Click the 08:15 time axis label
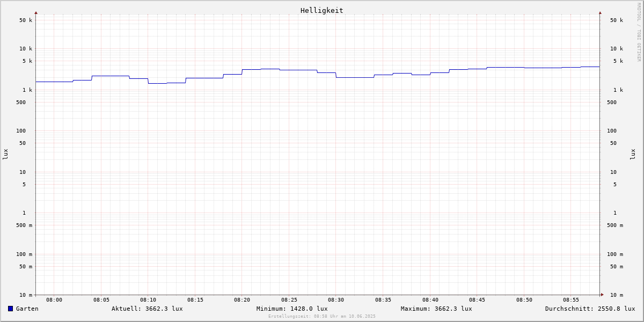The height and width of the screenshot is (322, 644). point(195,300)
